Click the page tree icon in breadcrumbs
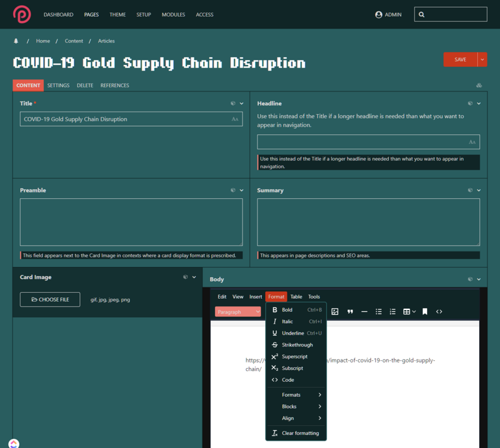The image size is (500, 448). [16, 41]
